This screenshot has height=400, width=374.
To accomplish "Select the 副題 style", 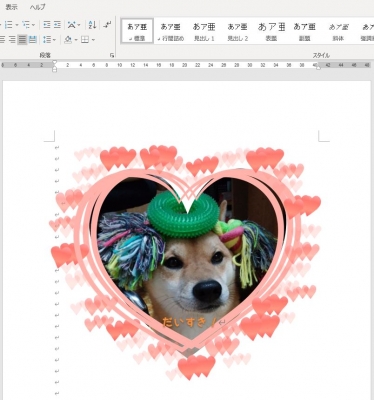I will tap(304, 31).
